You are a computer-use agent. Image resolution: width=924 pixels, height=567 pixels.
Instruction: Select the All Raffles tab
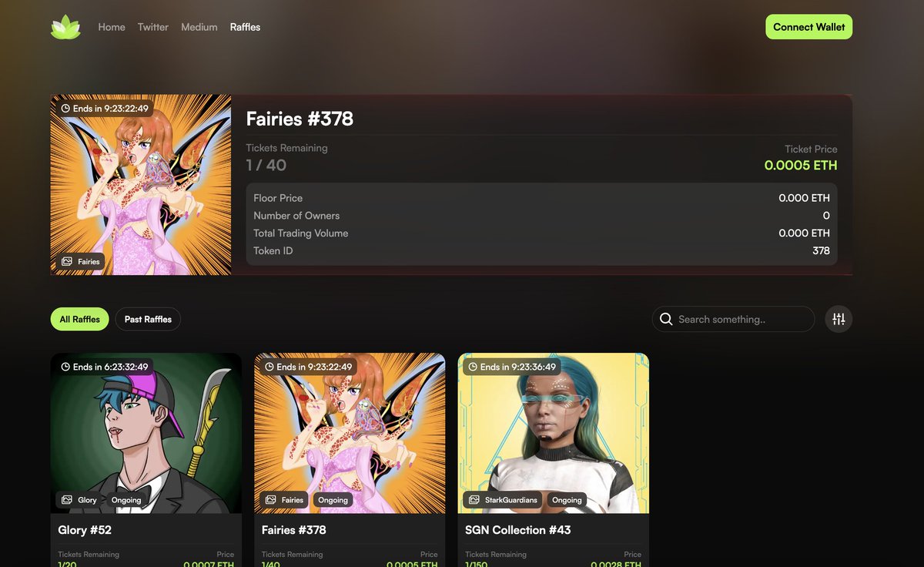coord(80,319)
